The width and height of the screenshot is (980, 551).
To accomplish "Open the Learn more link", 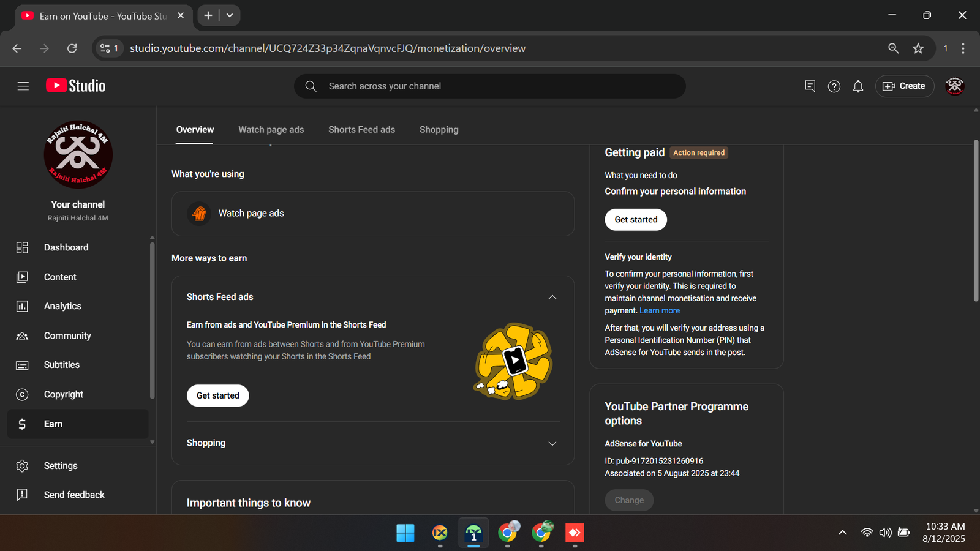I will 660,310.
